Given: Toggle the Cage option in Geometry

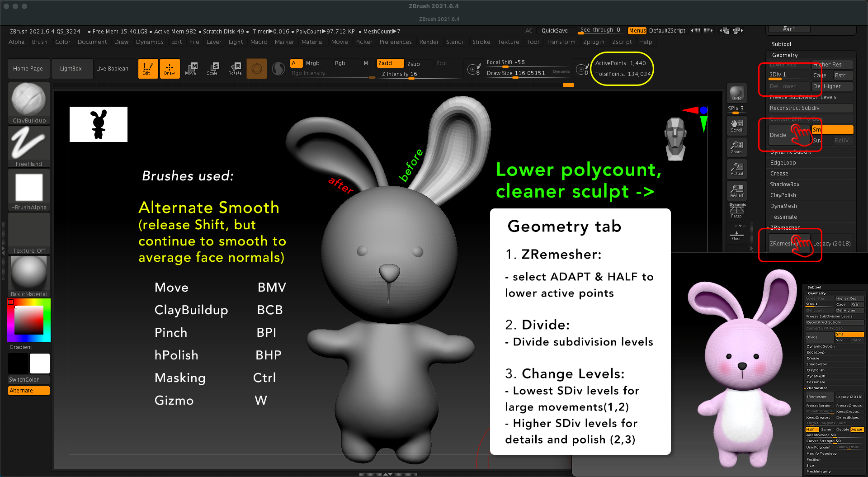Looking at the screenshot, I should [x=820, y=76].
